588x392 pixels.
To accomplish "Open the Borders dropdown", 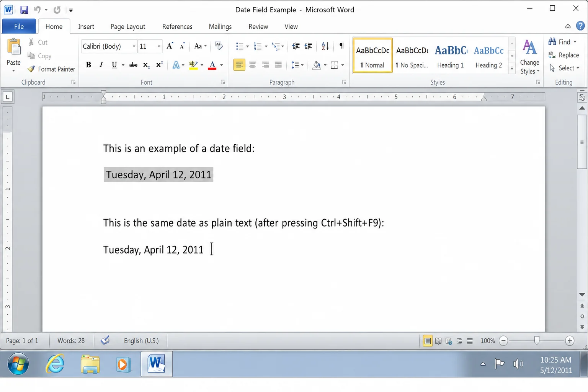I will point(342,65).
